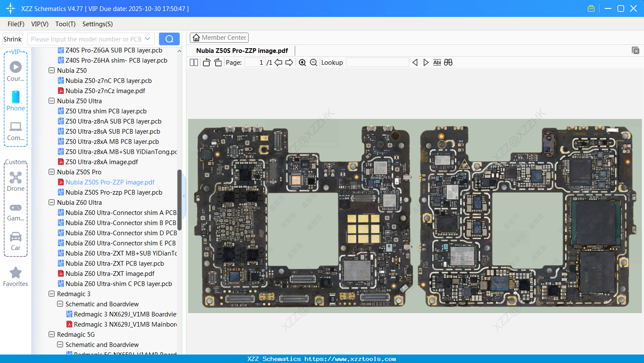Viewport: 644px width, 363px height.
Task: Open the Tool menu
Action: click(65, 24)
